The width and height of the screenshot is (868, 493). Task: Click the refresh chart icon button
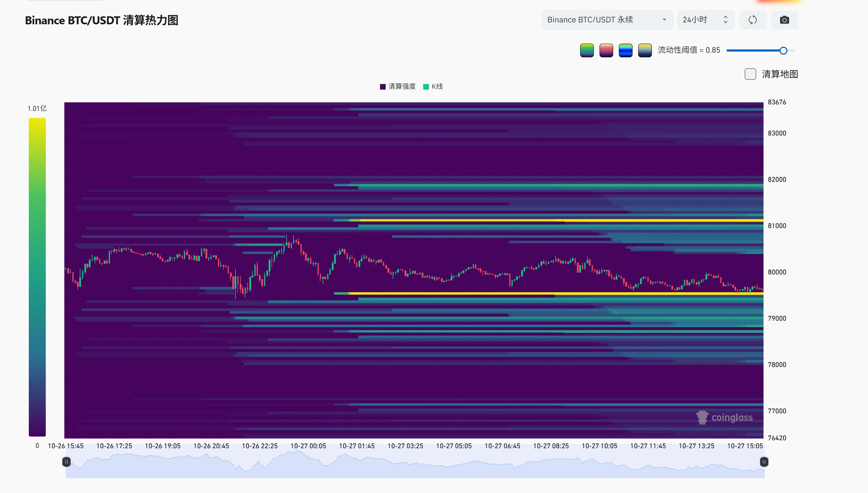(752, 20)
